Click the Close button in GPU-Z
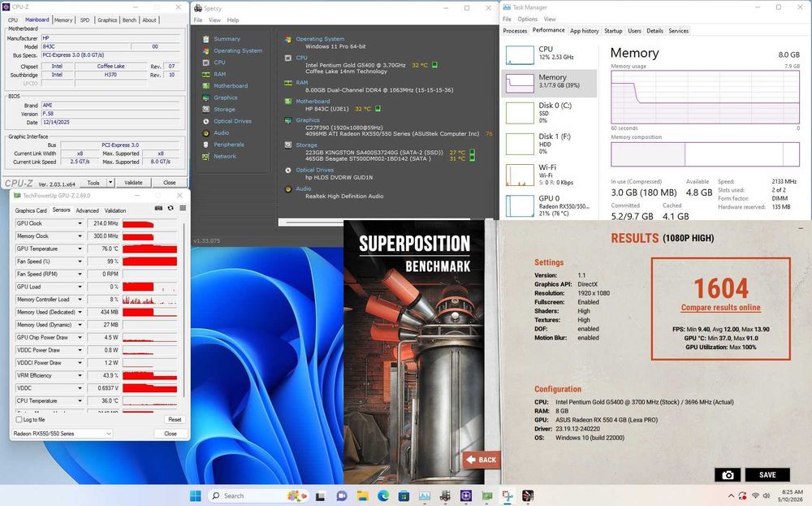812x506 pixels. pyautogui.click(x=171, y=434)
